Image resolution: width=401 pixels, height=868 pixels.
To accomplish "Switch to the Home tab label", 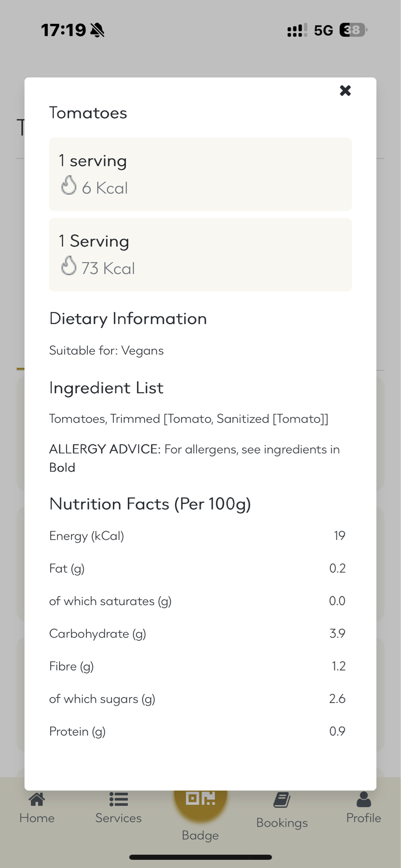I will click(x=37, y=818).
